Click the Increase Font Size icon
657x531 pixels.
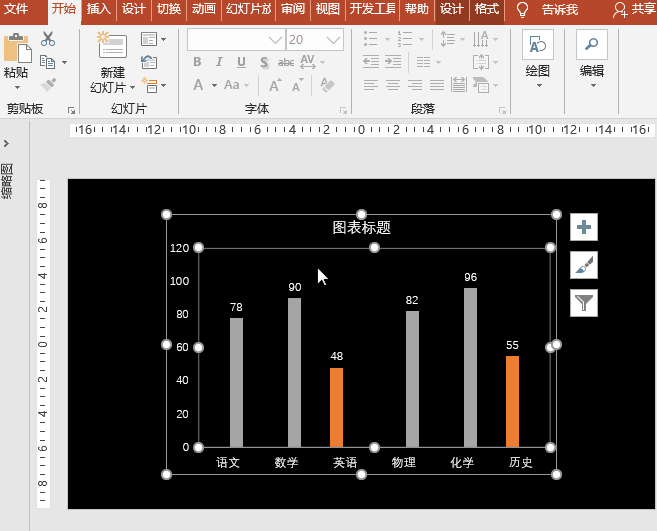(274, 85)
